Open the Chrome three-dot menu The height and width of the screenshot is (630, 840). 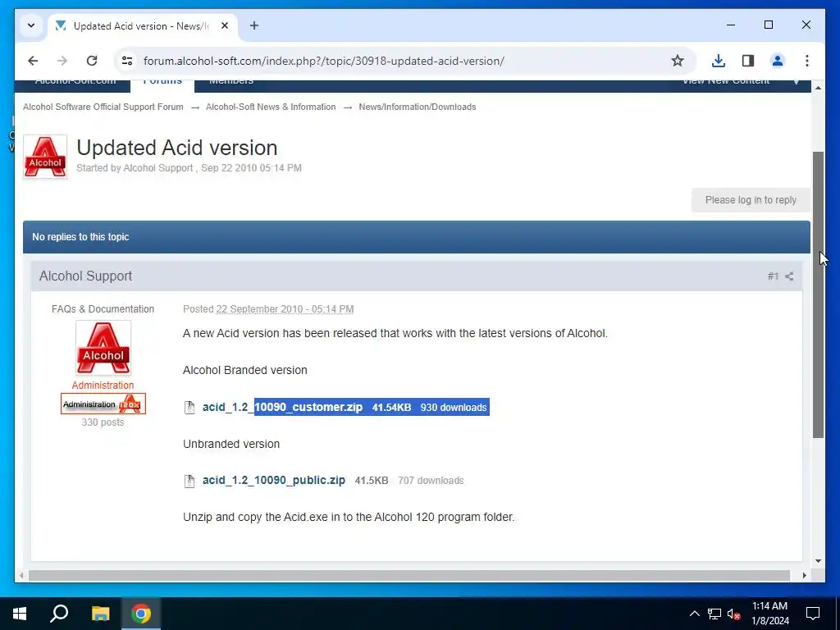coord(807,61)
